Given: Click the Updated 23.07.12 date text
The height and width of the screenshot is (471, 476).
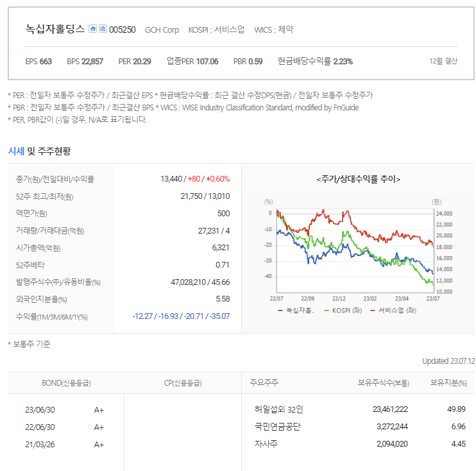Looking at the screenshot, I should point(448,361).
